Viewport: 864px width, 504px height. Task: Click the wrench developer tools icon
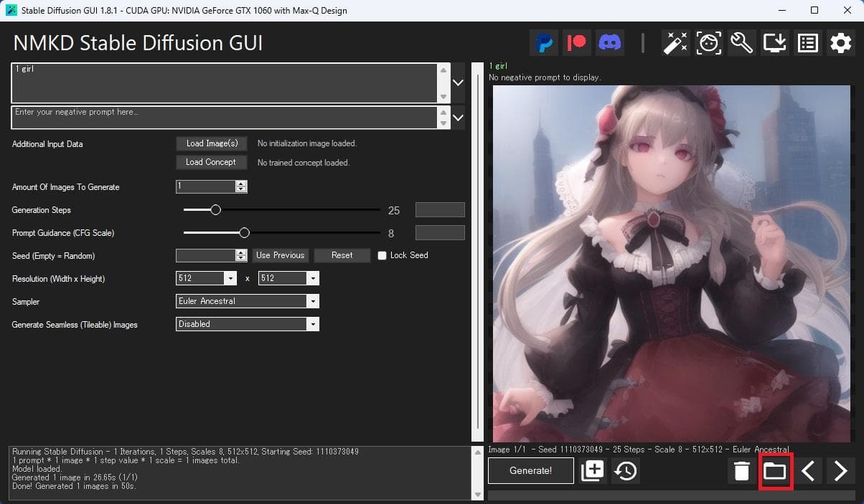click(741, 43)
